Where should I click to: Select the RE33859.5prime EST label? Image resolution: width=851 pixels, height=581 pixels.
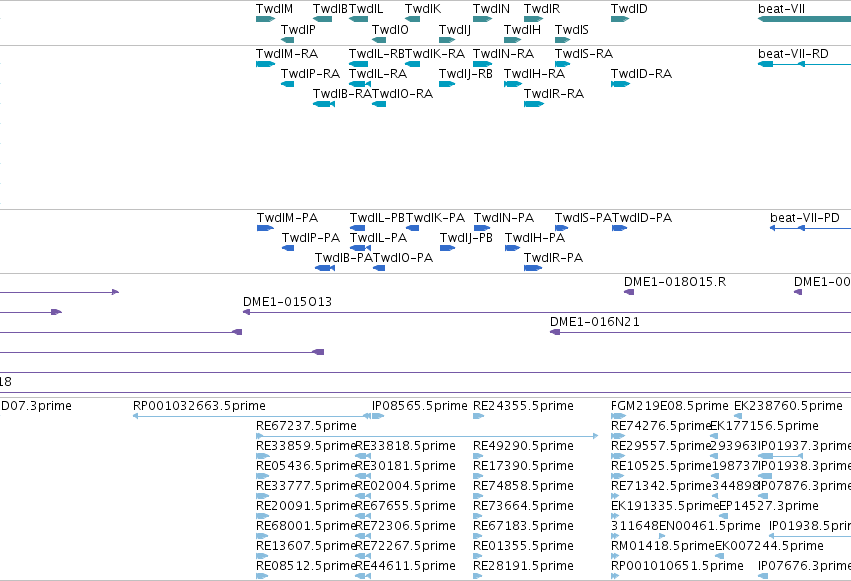point(306,446)
